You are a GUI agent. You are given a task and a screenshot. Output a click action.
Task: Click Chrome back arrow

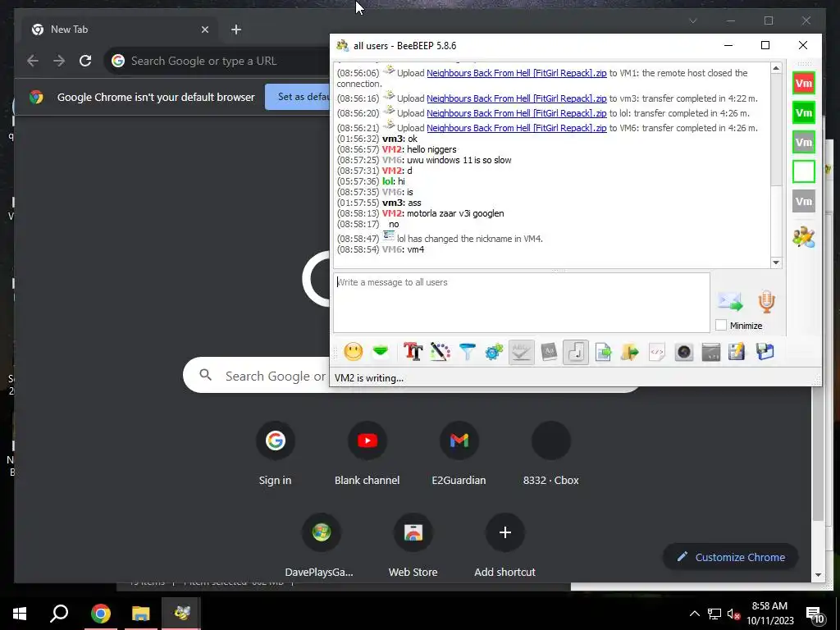[33, 61]
